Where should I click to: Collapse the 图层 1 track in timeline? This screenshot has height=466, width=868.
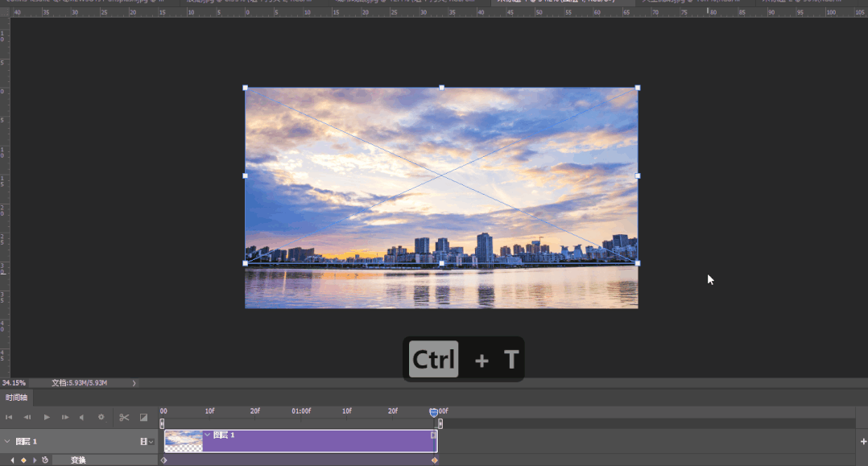click(x=7, y=441)
